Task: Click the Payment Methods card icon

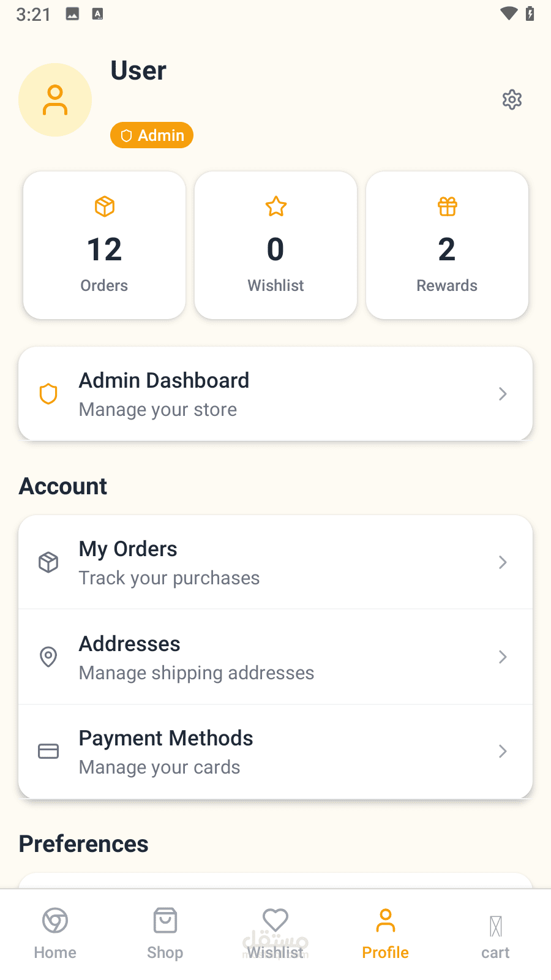Action: [x=48, y=751]
